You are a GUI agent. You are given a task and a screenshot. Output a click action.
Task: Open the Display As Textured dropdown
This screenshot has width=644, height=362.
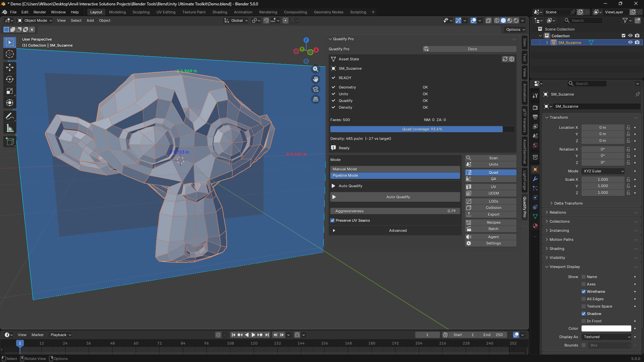[606, 337]
